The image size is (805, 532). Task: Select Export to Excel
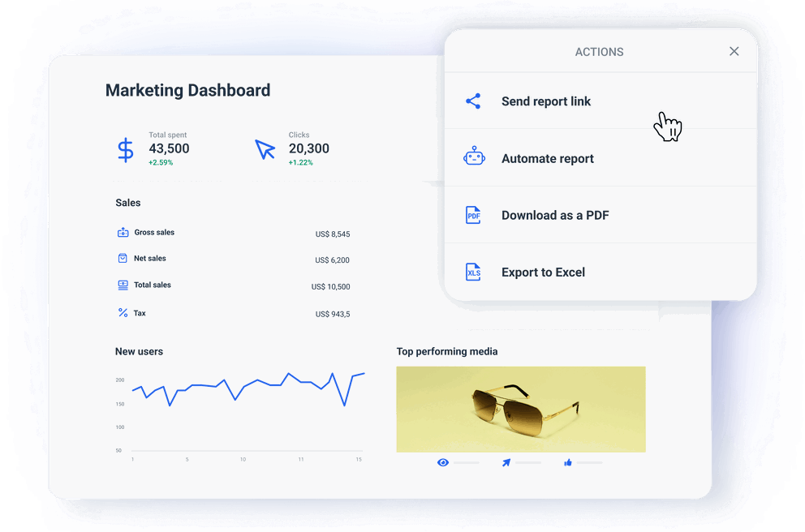click(543, 272)
